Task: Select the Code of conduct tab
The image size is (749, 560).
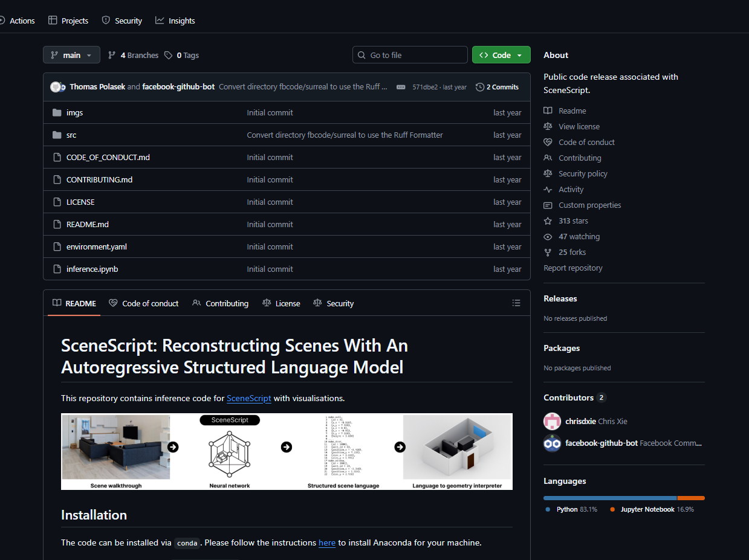Action: point(144,303)
